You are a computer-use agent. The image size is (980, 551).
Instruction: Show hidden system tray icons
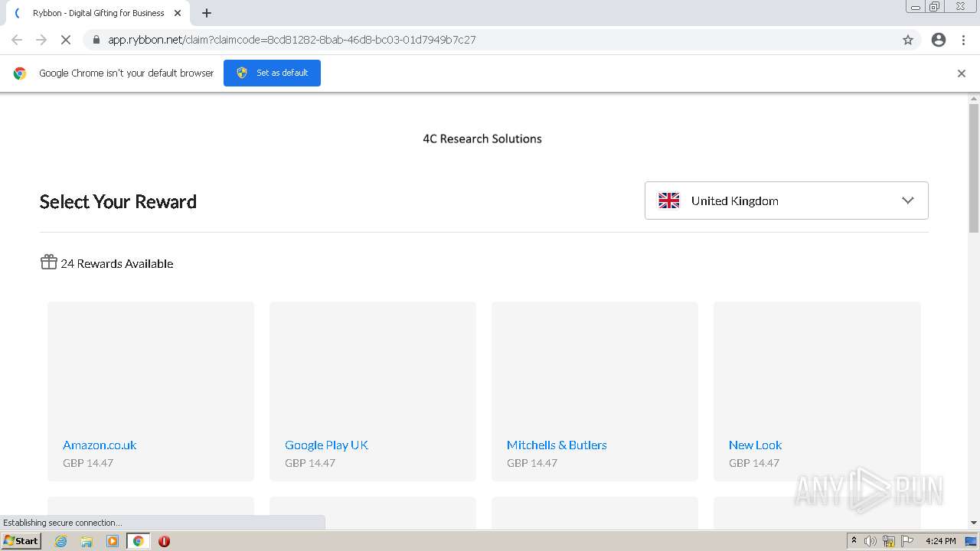point(854,541)
